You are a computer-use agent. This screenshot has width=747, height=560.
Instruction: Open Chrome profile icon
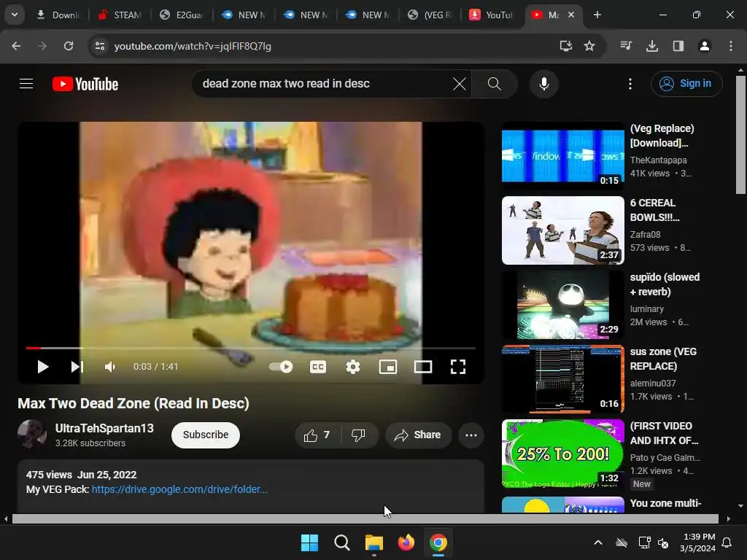(x=704, y=46)
